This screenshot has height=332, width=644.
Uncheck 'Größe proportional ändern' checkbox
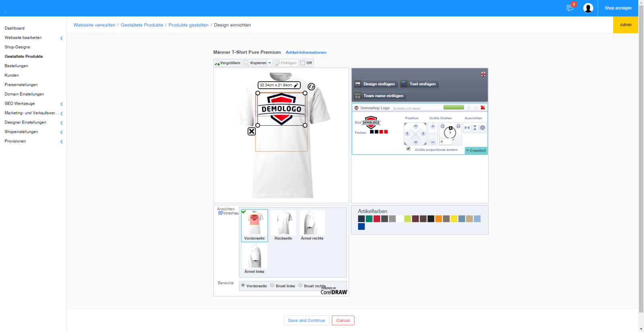[409, 149]
